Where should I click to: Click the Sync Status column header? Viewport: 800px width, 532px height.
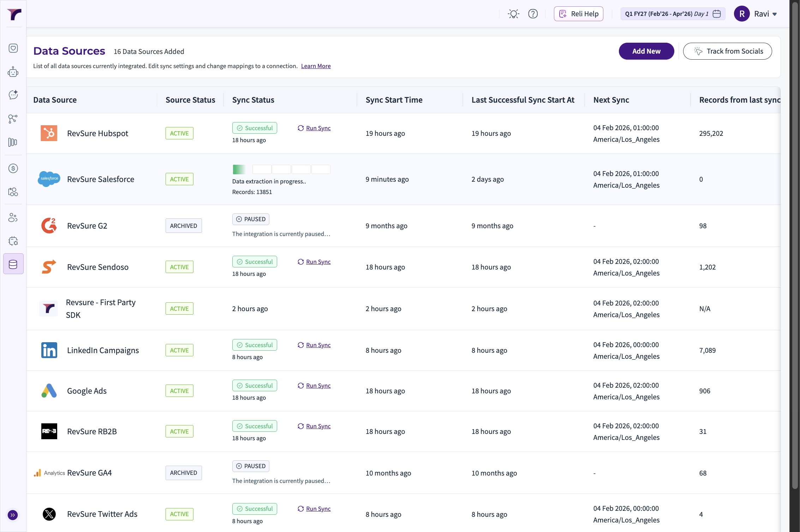click(x=253, y=100)
